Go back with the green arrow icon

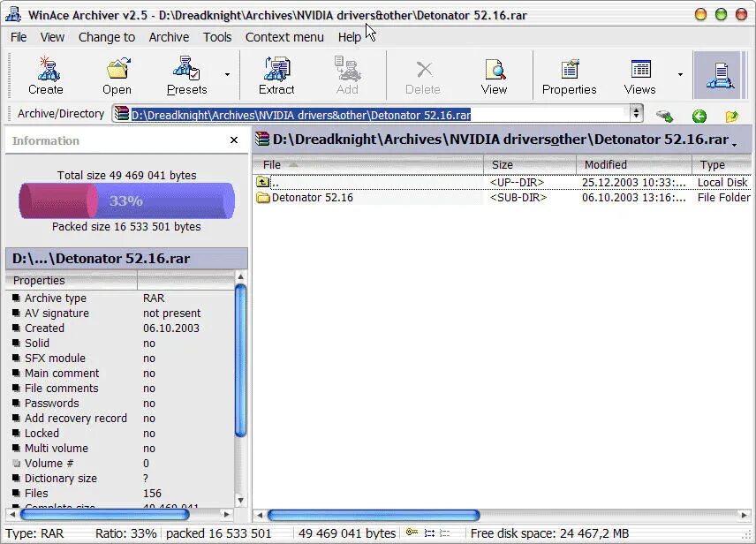point(699,116)
